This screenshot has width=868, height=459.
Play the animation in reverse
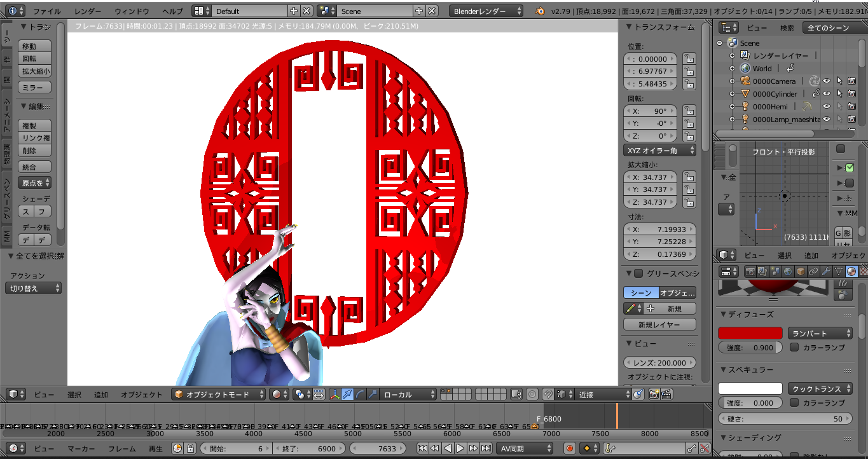coord(448,448)
